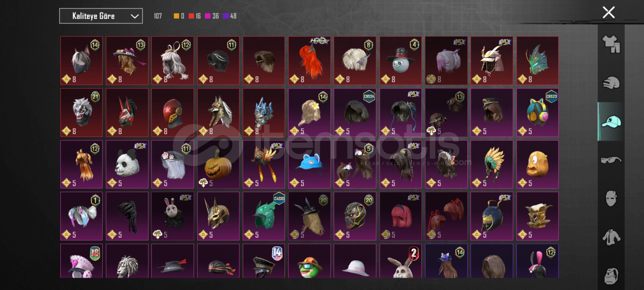Choose the snowman top hat item

401,61
